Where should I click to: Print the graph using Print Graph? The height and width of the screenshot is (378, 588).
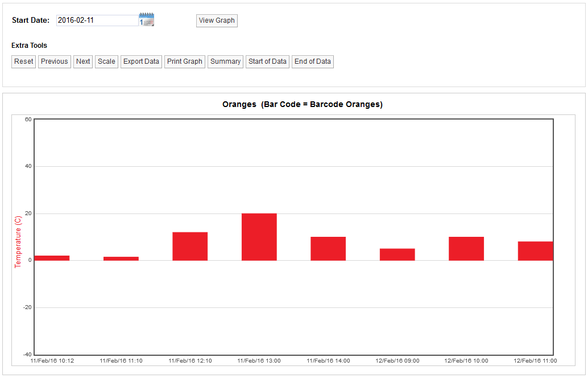click(185, 61)
